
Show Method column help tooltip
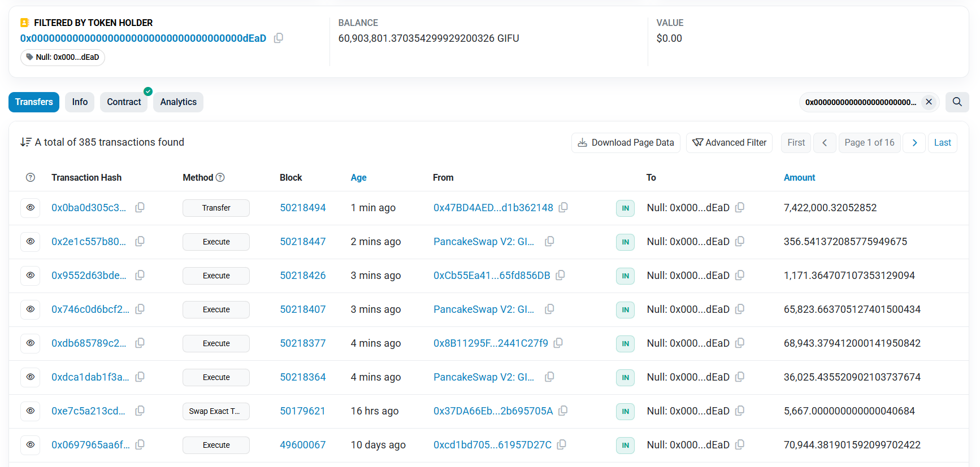click(220, 177)
